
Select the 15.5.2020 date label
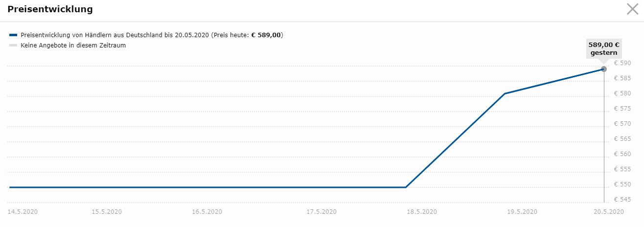coord(107,212)
